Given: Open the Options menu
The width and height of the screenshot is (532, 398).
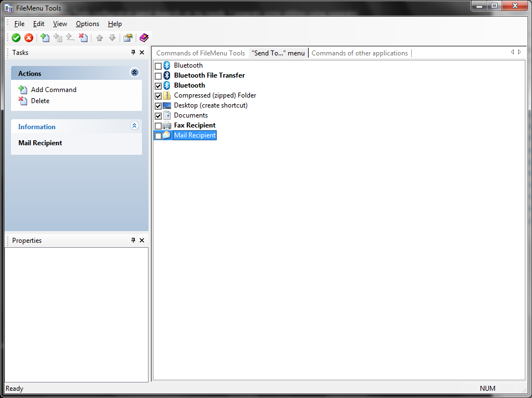Looking at the screenshot, I should tap(88, 24).
